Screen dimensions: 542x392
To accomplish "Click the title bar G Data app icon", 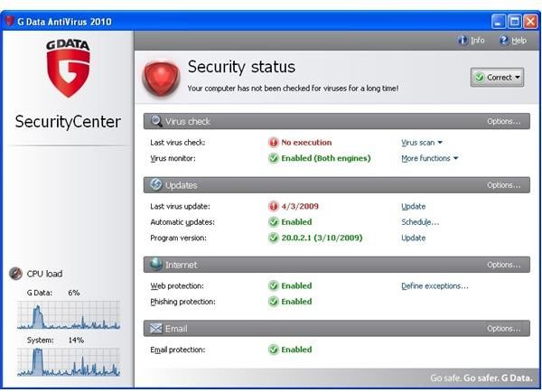I will (x=9, y=22).
